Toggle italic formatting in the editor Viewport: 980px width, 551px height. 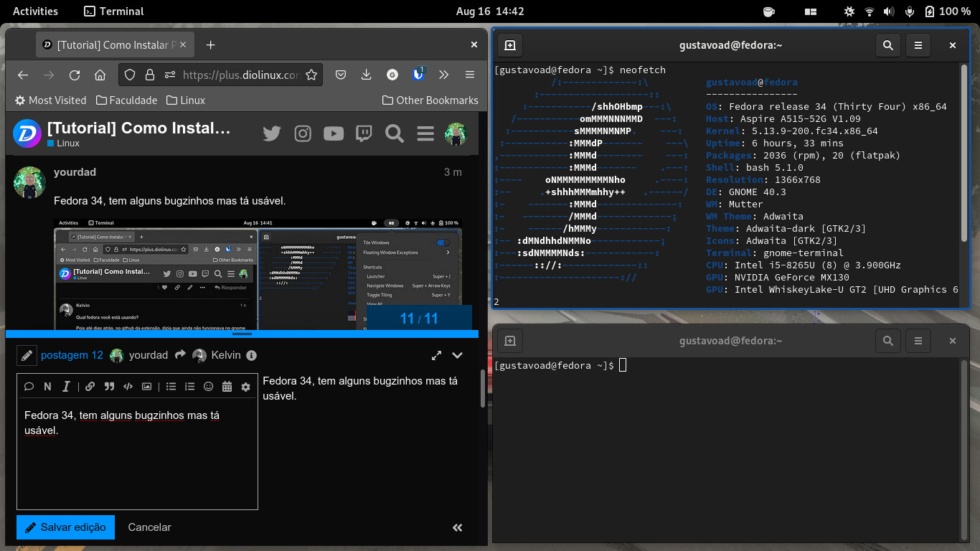pyautogui.click(x=66, y=386)
